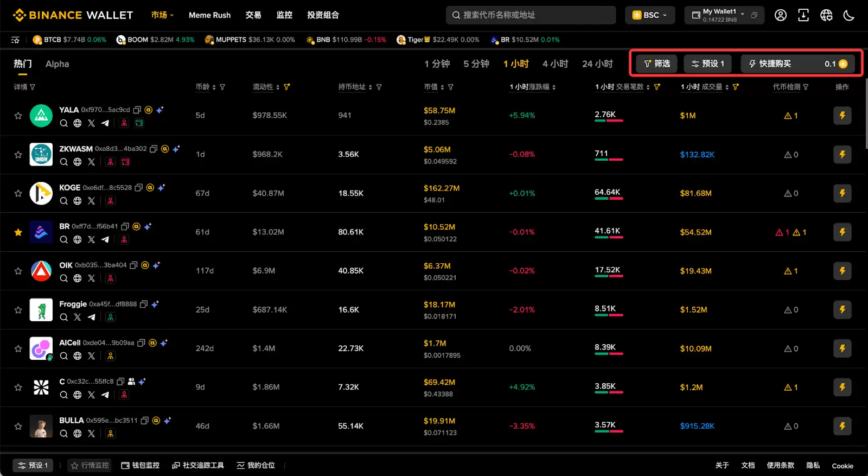Expand the 市场 menu dropdown

point(162,15)
